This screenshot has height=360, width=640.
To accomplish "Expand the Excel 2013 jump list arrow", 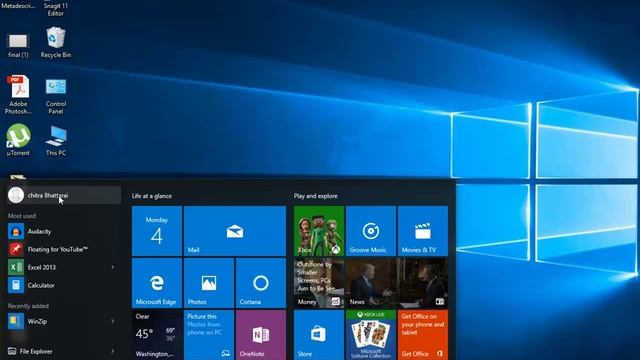I will [113, 267].
